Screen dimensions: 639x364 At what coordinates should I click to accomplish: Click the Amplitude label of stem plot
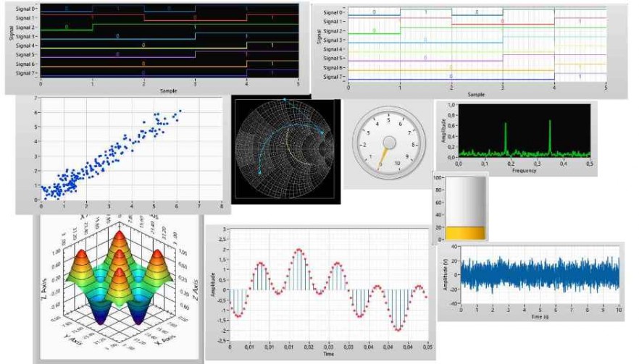(x=213, y=284)
